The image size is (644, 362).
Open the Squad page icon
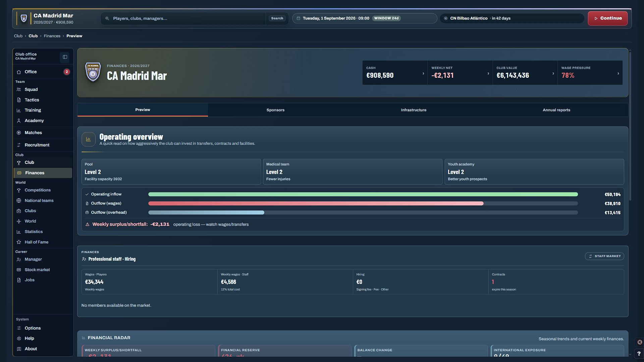pos(19,89)
